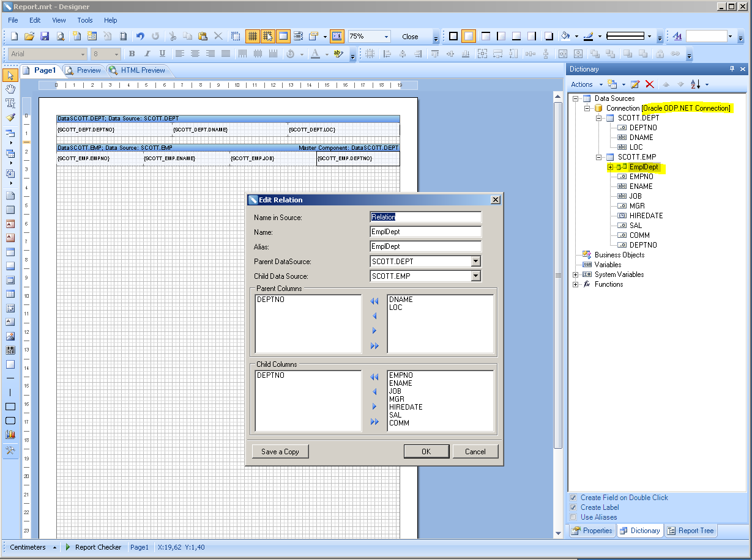
Task: Click the fill color paint bucket icon
Action: (x=565, y=37)
